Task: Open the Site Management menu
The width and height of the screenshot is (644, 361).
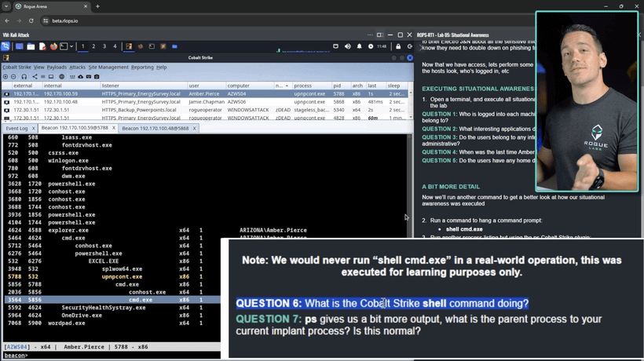Action: 108,67
